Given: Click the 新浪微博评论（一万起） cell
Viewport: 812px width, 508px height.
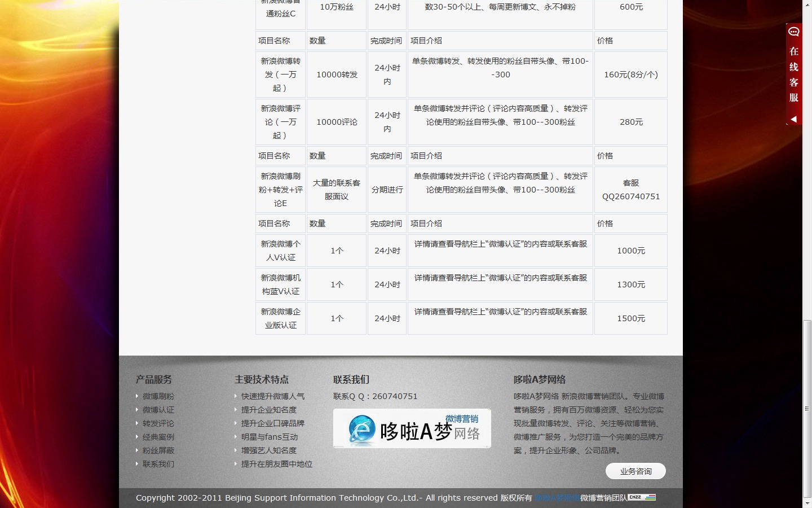Looking at the screenshot, I should click(x=281, y=122).
